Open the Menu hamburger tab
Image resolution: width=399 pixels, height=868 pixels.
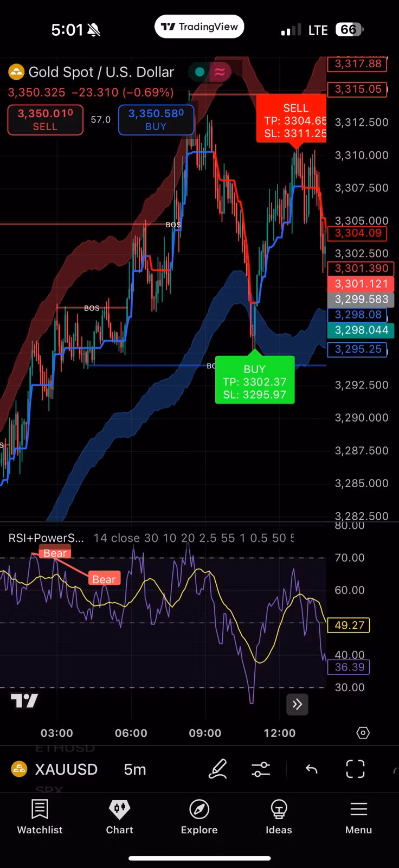[358, 816]
